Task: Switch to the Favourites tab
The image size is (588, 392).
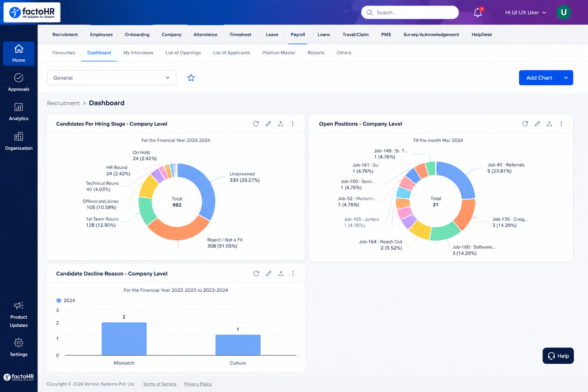Action: click(x=64, y=53)
